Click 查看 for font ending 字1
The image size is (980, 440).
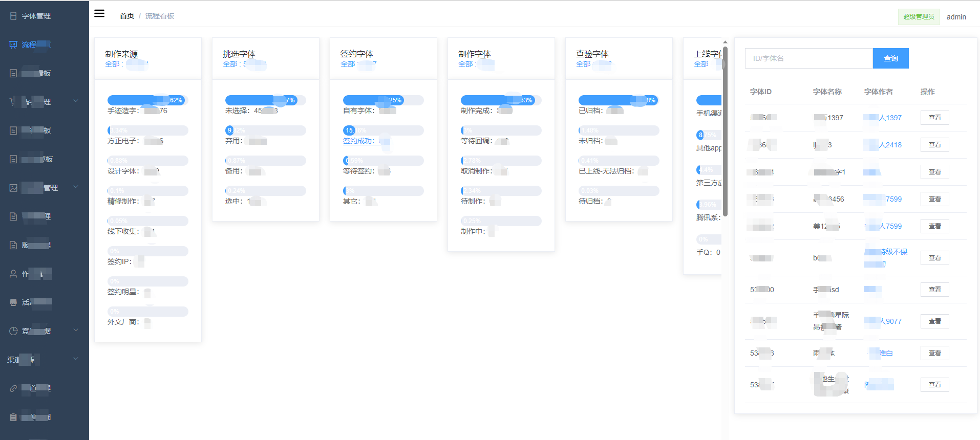click(934, 172)
